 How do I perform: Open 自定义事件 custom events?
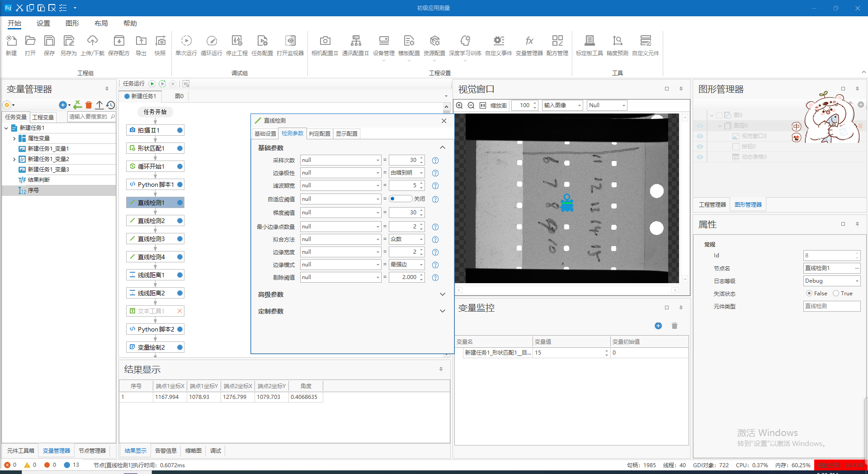tap(499, 45)
